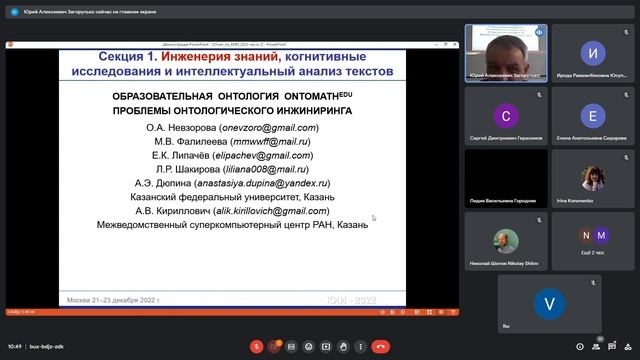
Task: Click the meeting code bux-bdjz-zdk
Action: tap(47, 347)
